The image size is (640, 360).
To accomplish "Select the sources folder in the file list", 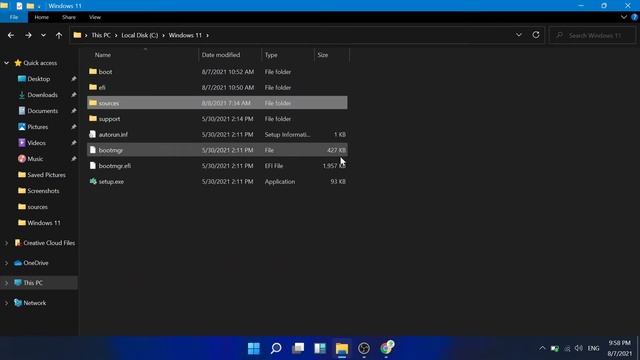I will point(217,103).
